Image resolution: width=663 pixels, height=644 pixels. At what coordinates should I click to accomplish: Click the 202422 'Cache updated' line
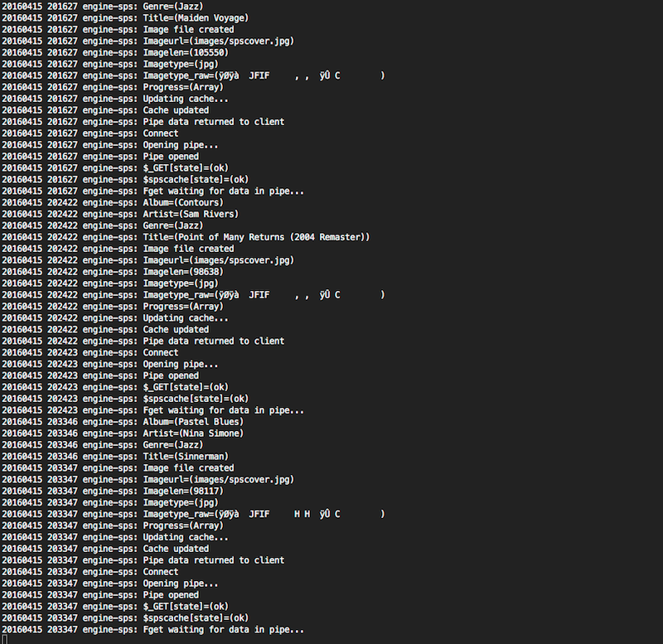click(x=105, y=329)
